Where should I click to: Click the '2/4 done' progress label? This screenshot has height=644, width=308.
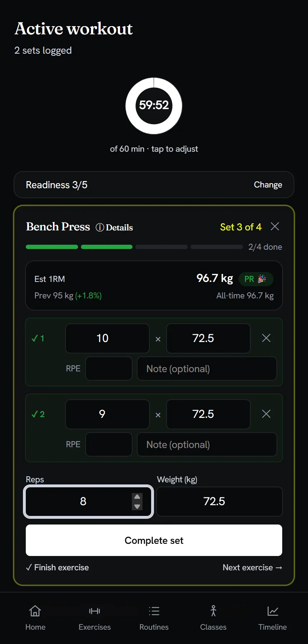coord(265,247)
